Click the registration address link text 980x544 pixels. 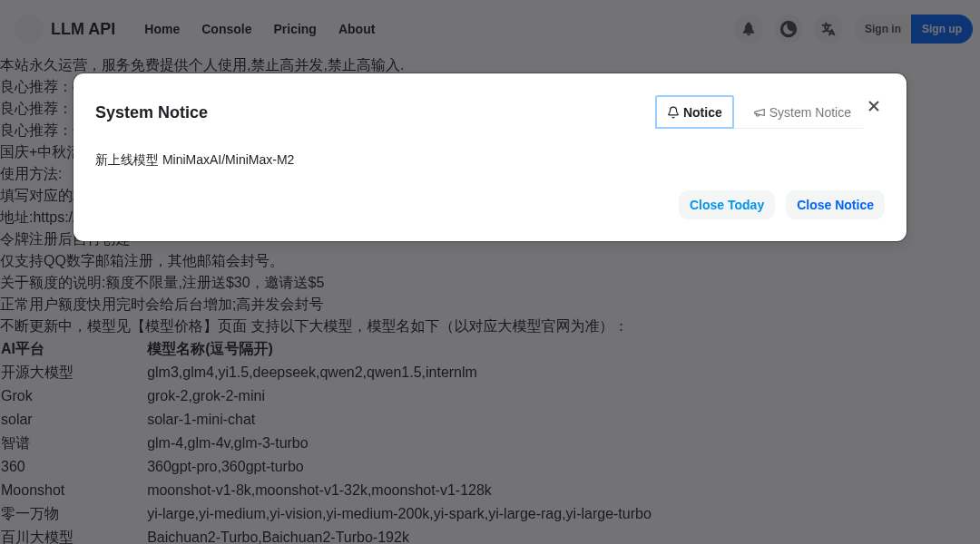[x=50, y=217]
